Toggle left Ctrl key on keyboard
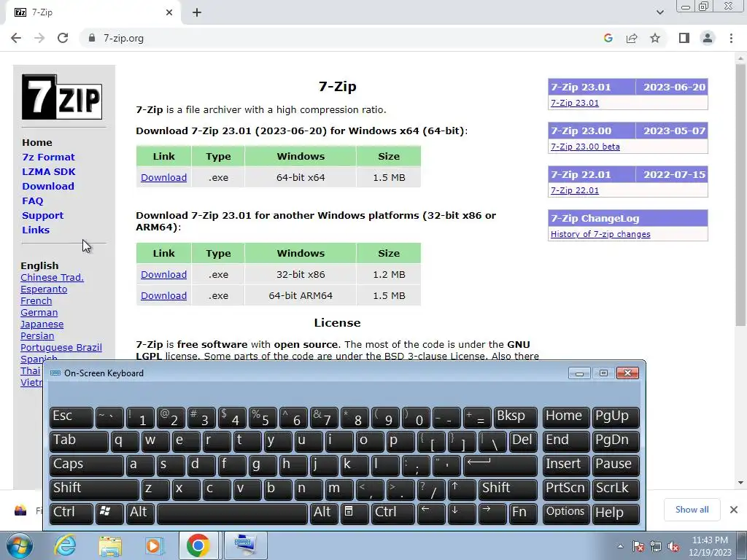The width and height of the screenshot is (747, 560). coord(71,513)
